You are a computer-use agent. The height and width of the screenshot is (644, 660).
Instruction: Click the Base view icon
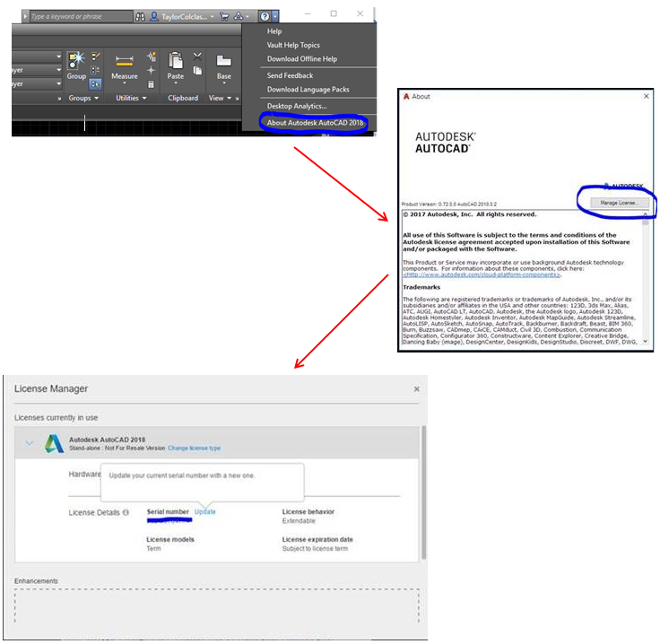(x=223, y=61)
